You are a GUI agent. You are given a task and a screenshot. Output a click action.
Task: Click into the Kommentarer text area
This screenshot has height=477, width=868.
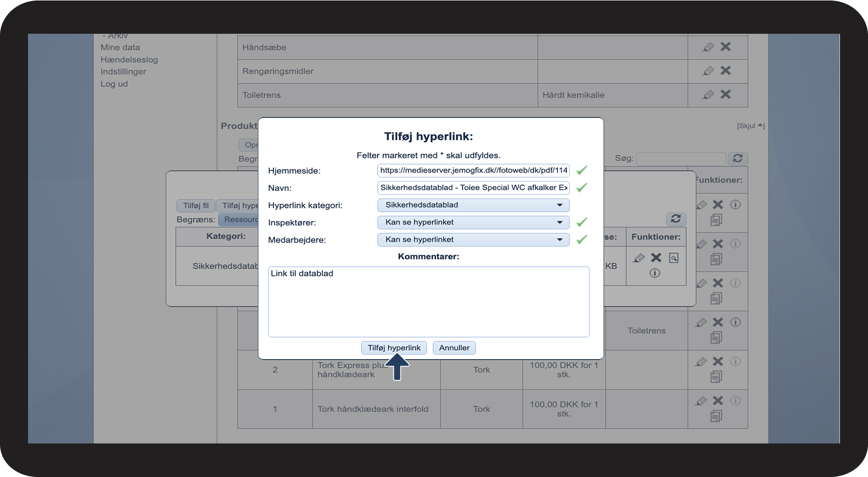pyautogui.click(x=428, y=302)
